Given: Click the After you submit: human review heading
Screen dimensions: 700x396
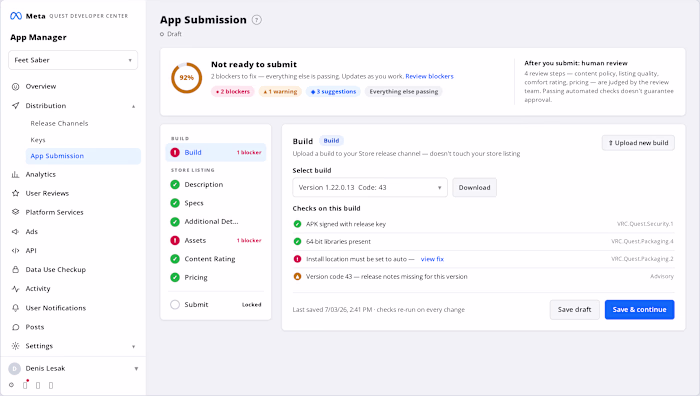Looking at the screenshot, I should point(576,63).
